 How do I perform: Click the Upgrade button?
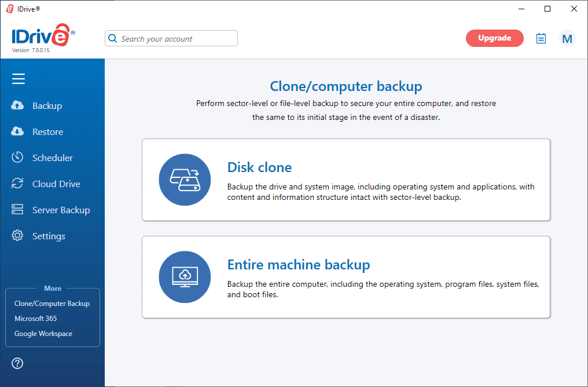point(495,38)
